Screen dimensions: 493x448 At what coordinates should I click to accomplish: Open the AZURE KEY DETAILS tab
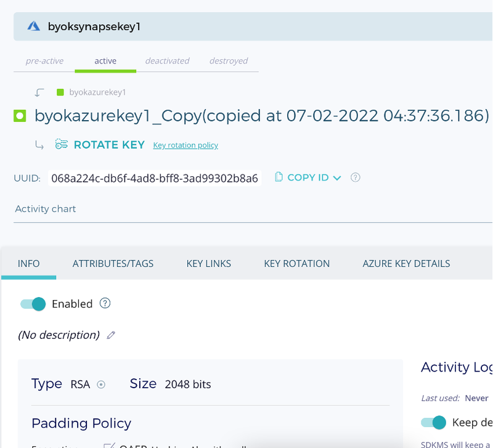click(406, 264)
